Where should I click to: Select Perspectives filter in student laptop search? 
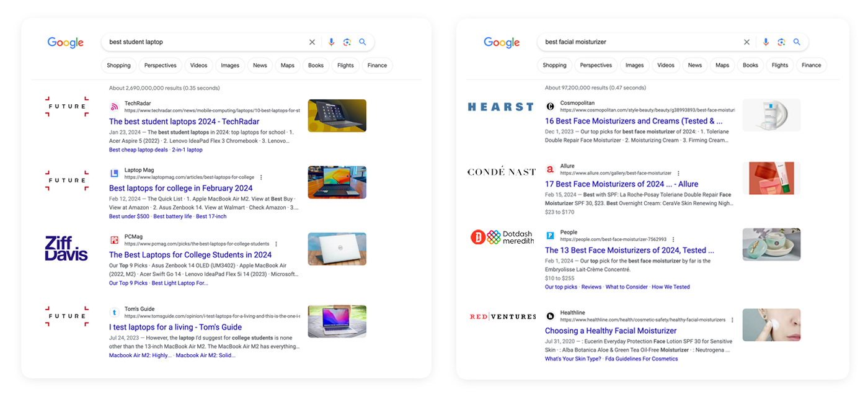(161, 65)
